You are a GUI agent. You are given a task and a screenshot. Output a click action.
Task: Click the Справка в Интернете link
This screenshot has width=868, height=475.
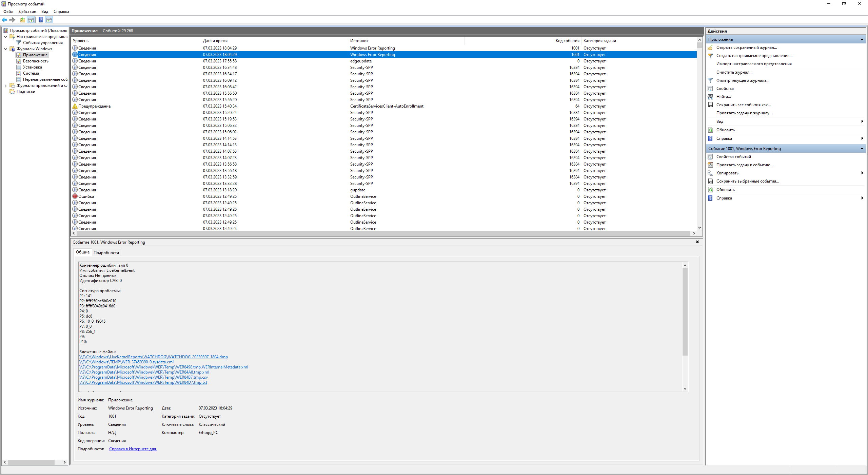click(133, 449)
